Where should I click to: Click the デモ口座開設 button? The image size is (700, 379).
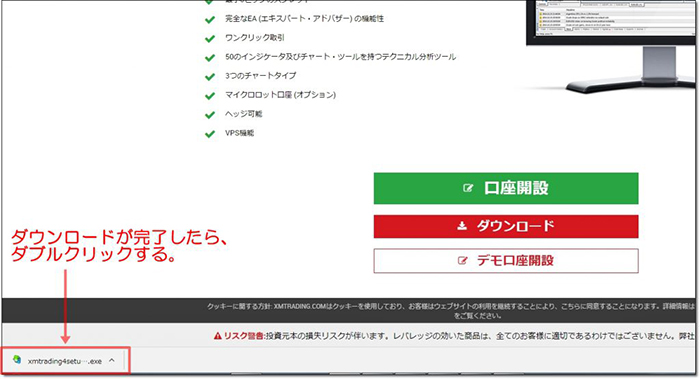click(506, 261)
